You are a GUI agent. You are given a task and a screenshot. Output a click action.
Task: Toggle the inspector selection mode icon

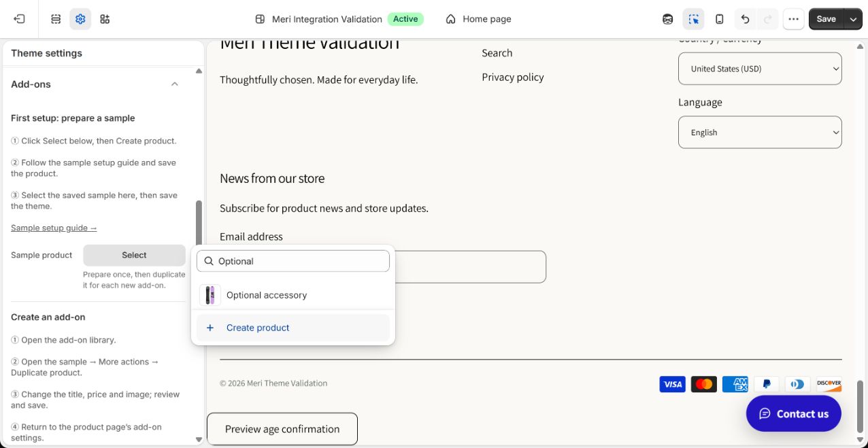click(x=693, y=19)
